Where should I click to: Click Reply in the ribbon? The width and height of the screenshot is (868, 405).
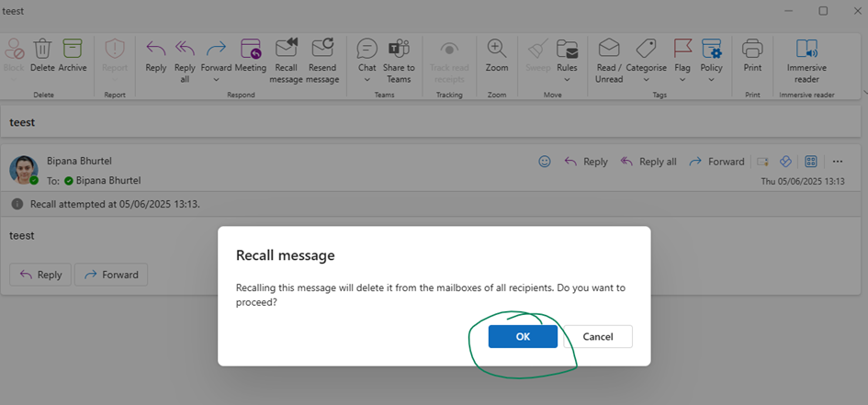tap(156, 55)
